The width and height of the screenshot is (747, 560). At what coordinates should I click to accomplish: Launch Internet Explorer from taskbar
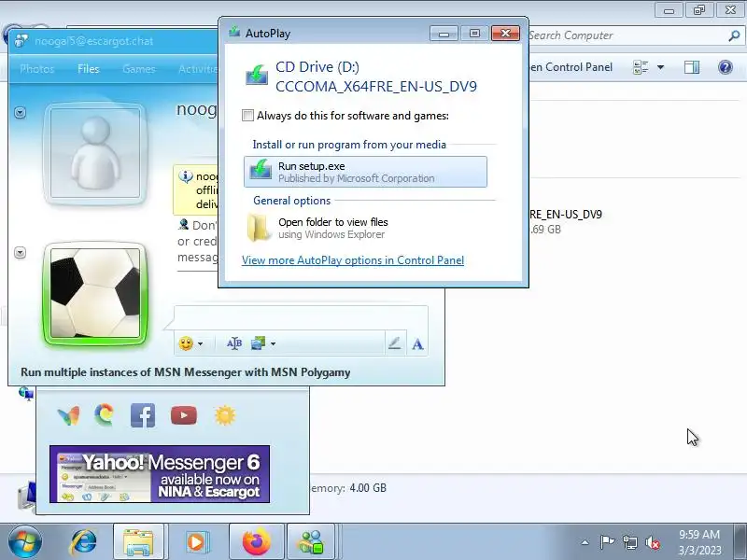84,542
